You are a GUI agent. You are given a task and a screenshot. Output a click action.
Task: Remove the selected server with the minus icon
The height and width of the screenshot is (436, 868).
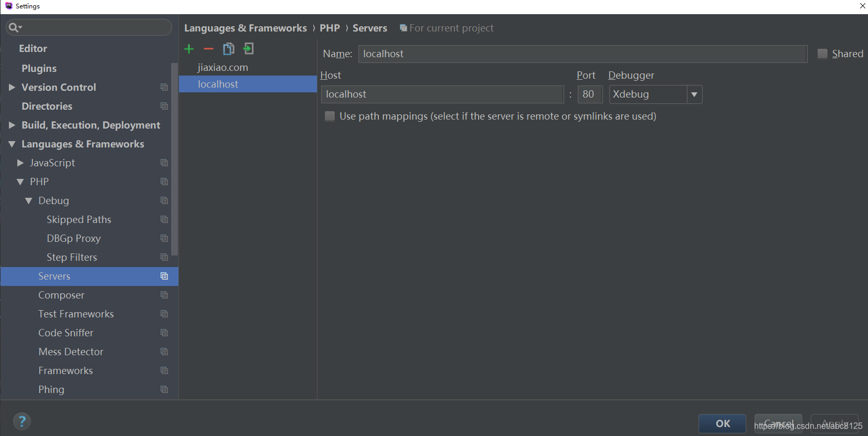208,49
